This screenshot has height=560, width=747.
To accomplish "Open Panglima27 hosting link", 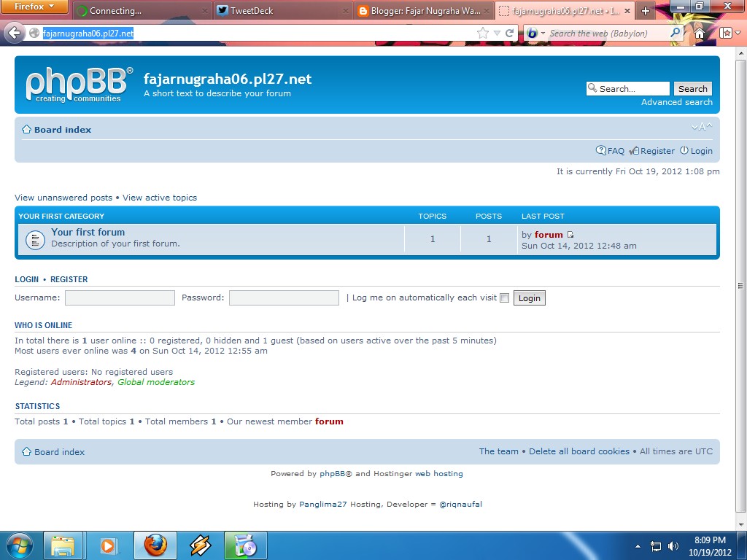I will coord(322,505).
